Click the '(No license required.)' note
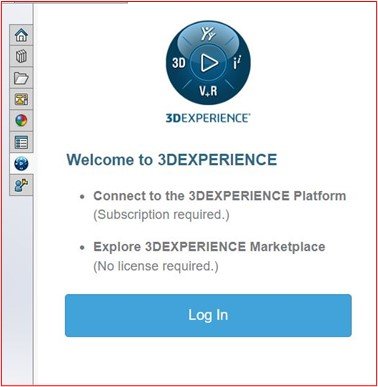 [x=156, y=266]
